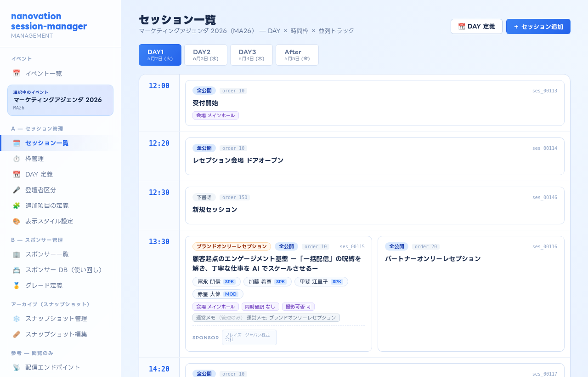This screenshot has height=377, width=588.
Task: Open 表示スタイル設定 page
Action: tap(60, 221)
